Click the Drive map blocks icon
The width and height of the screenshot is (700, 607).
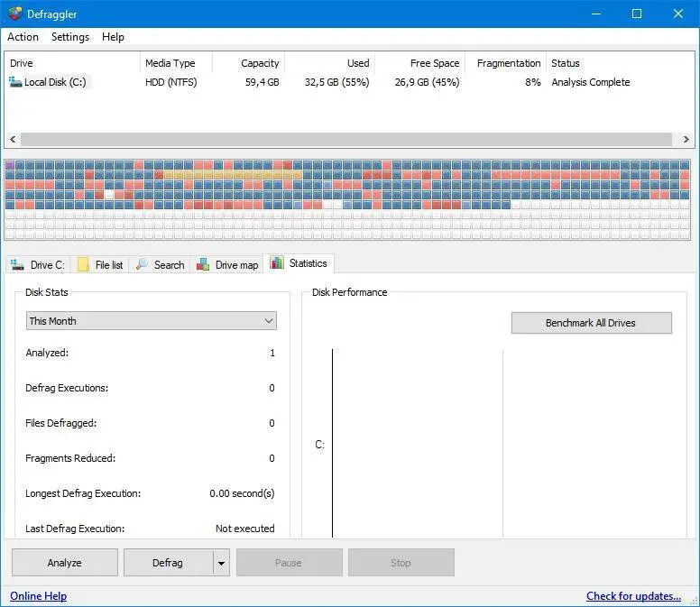tap(203, 264)
